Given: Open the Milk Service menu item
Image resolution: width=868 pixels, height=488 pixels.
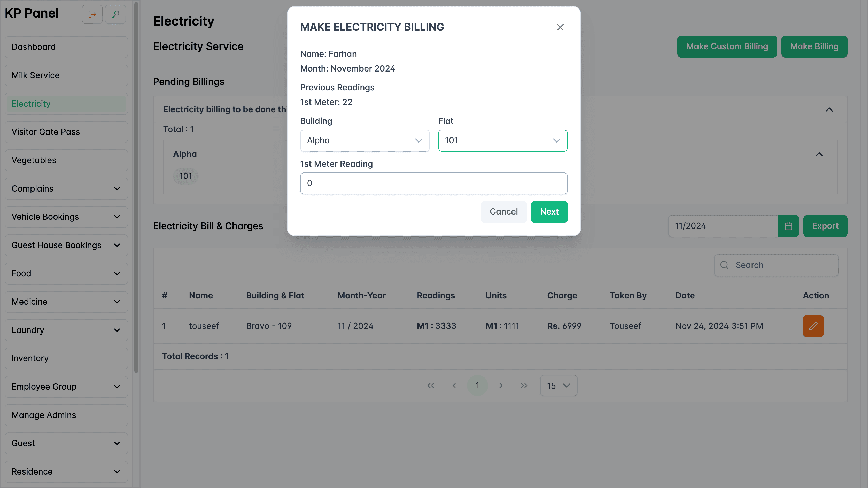Looking at the screenshot, I should (66, 75).
